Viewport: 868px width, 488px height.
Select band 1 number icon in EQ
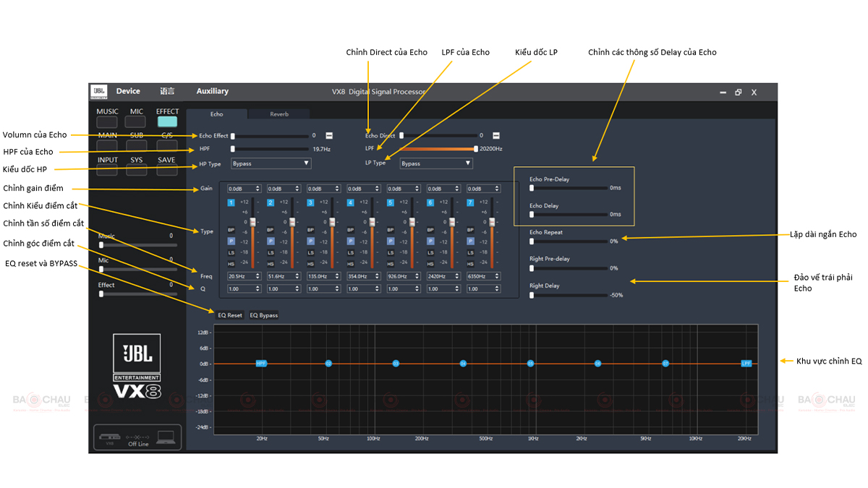click(231, 203)
